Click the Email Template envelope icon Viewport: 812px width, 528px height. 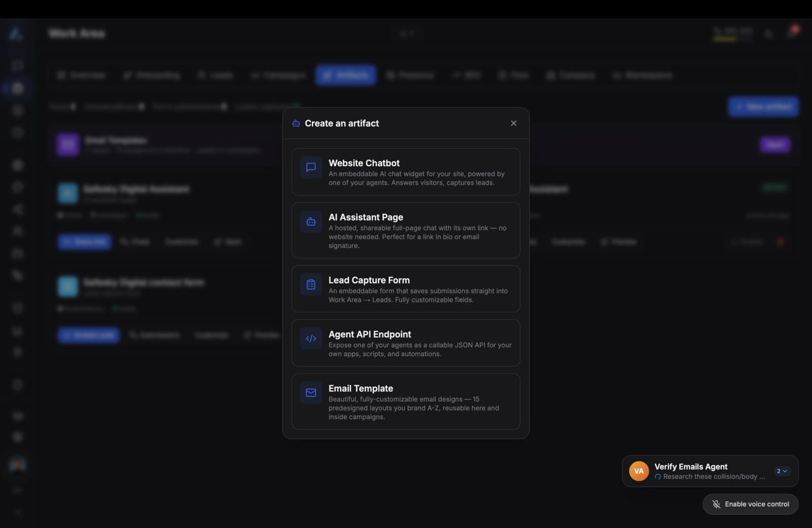point(311,393)
